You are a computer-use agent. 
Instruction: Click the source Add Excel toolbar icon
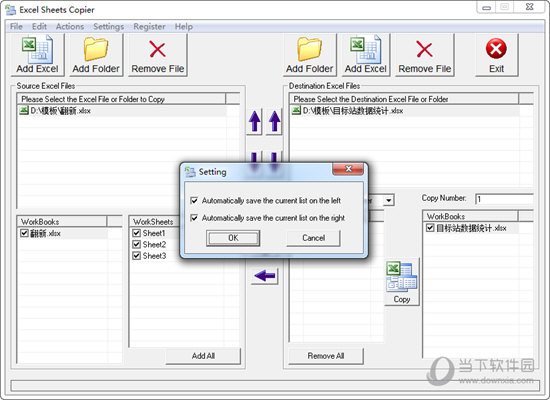click(x=38, y=49)
